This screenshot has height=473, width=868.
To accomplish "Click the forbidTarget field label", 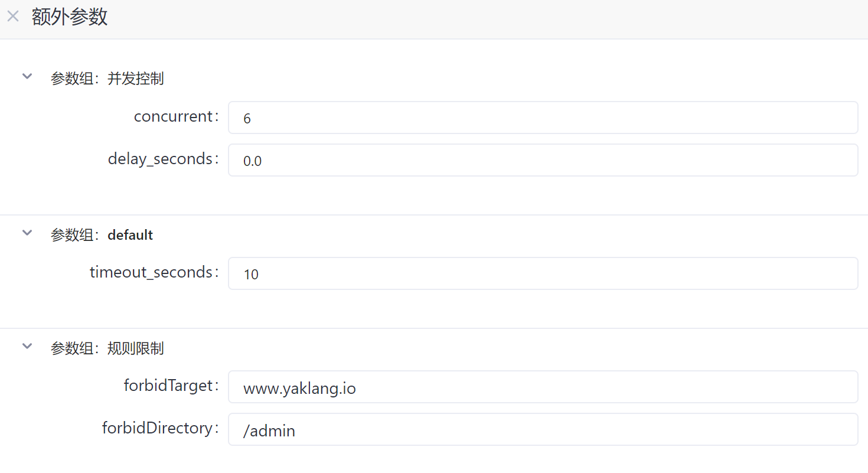I will tap(168, 386).
